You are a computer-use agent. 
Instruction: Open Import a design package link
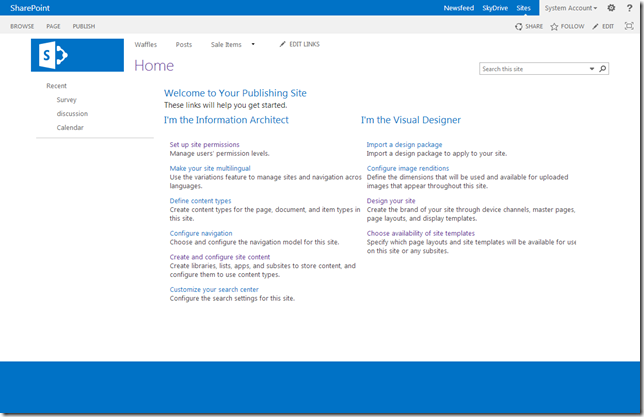tap(404, 145)
